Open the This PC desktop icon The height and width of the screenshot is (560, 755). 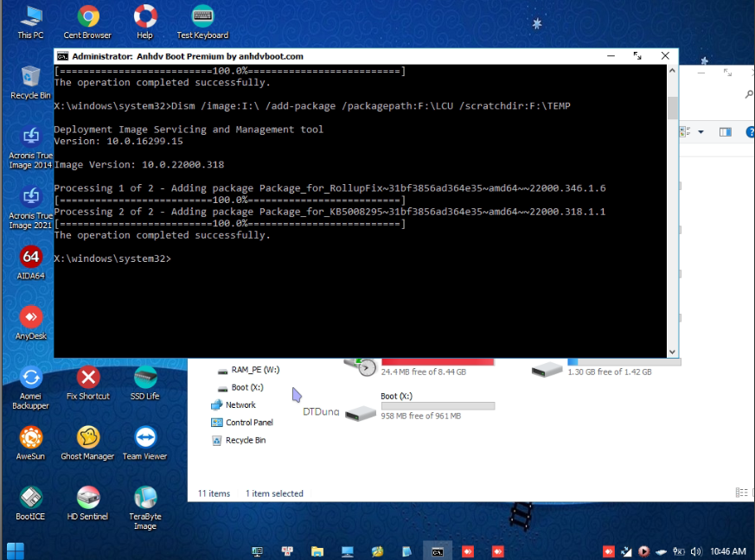click(x=30, y=22)
